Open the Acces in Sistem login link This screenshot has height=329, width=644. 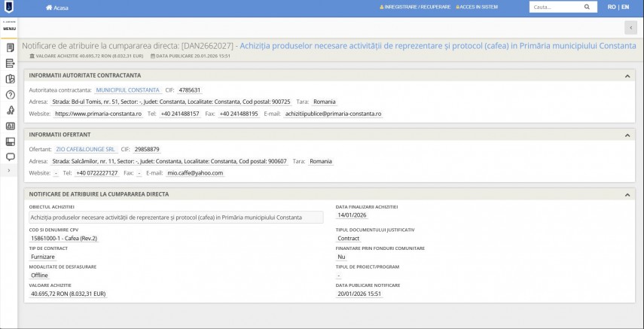[477, 8]
